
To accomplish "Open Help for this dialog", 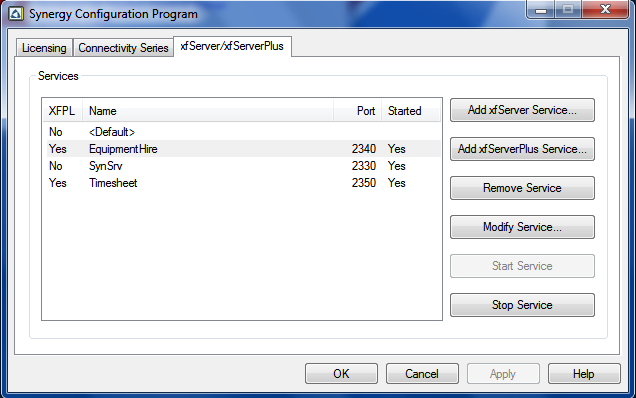I will pos(584,374).
